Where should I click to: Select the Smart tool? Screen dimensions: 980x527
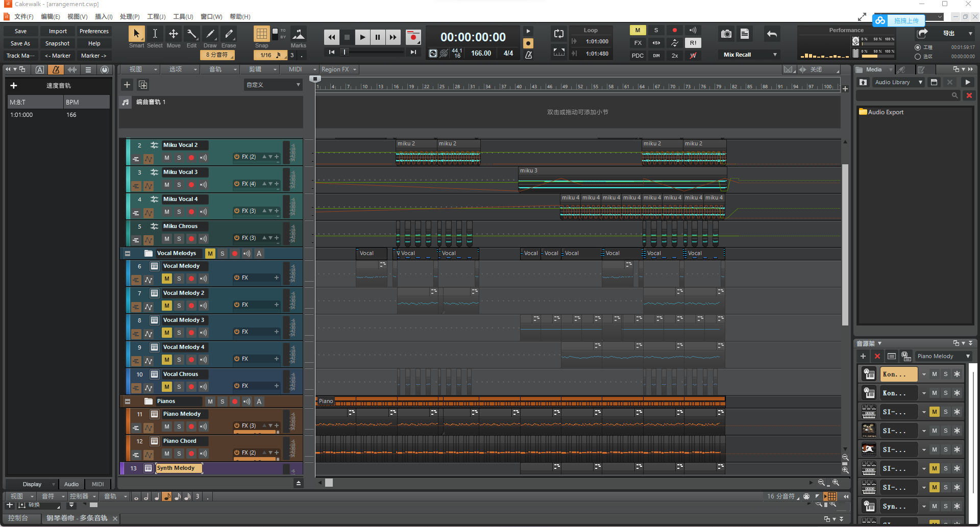click(x=136, y=34)
